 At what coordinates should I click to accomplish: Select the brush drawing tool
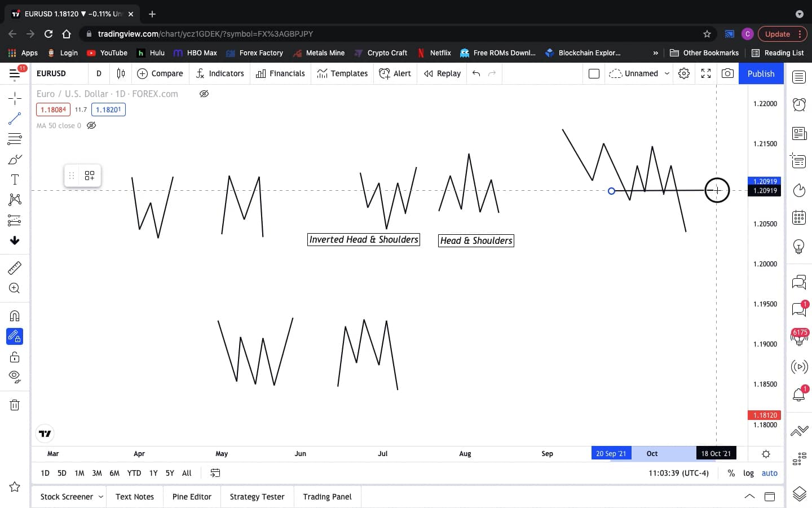(15, 159)
